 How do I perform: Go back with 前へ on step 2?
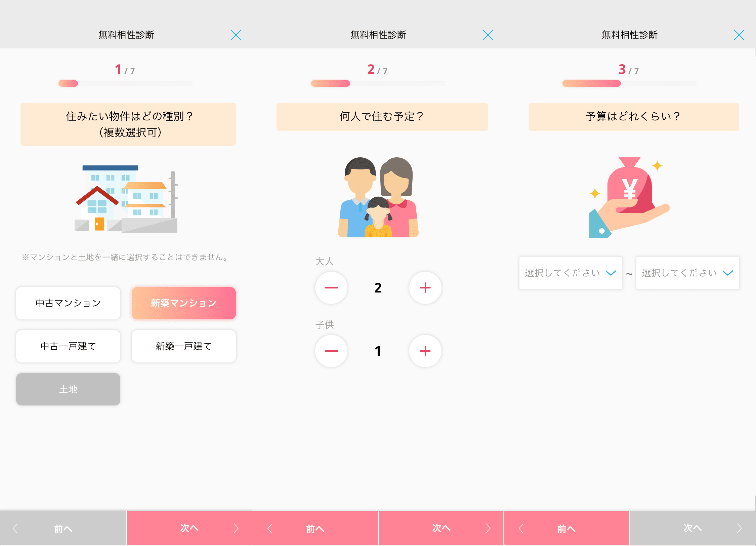[x=315, y=529]
